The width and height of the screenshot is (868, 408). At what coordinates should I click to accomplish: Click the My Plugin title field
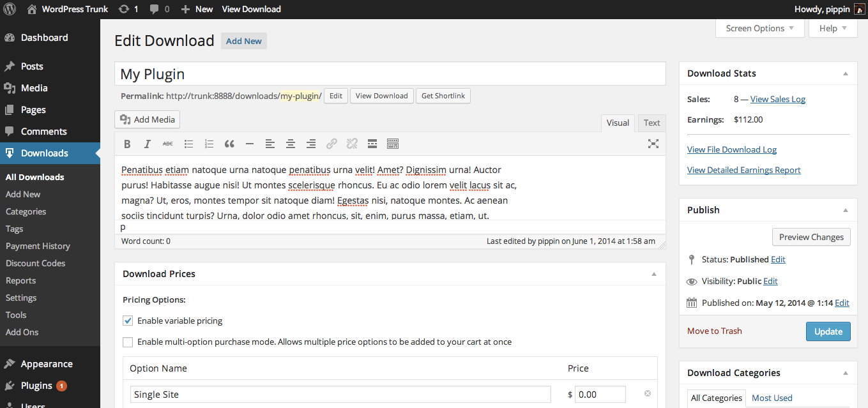390,74
